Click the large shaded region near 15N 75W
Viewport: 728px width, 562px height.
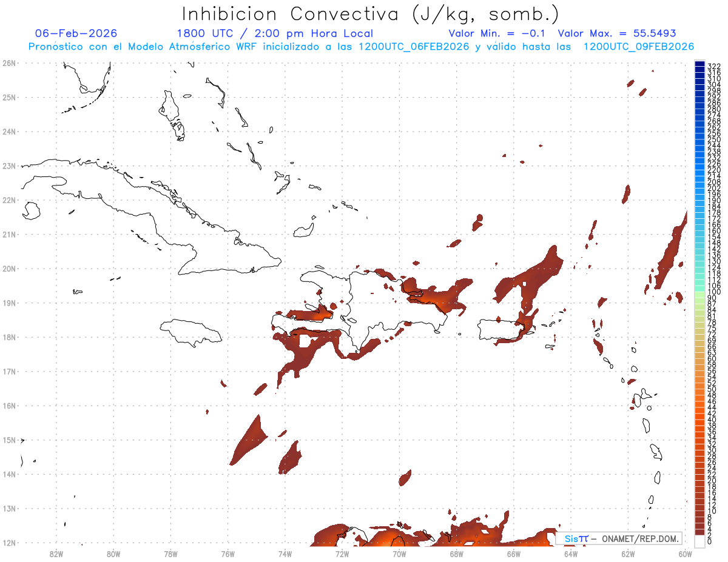(x=248, y=441)
